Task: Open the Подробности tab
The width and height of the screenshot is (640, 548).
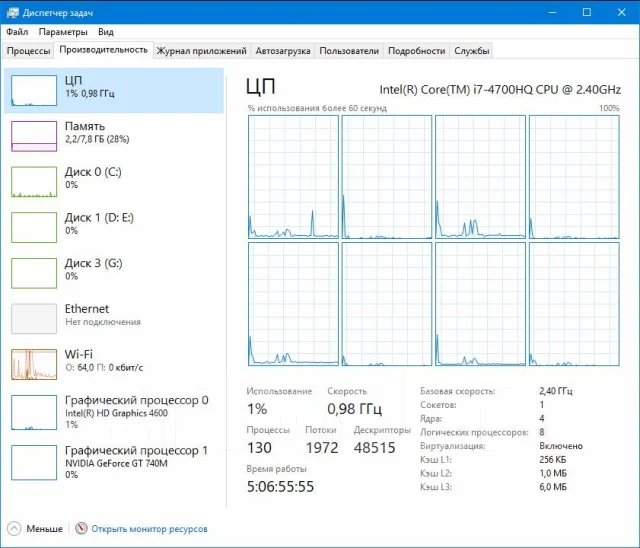Action: [x=416, y=51]
